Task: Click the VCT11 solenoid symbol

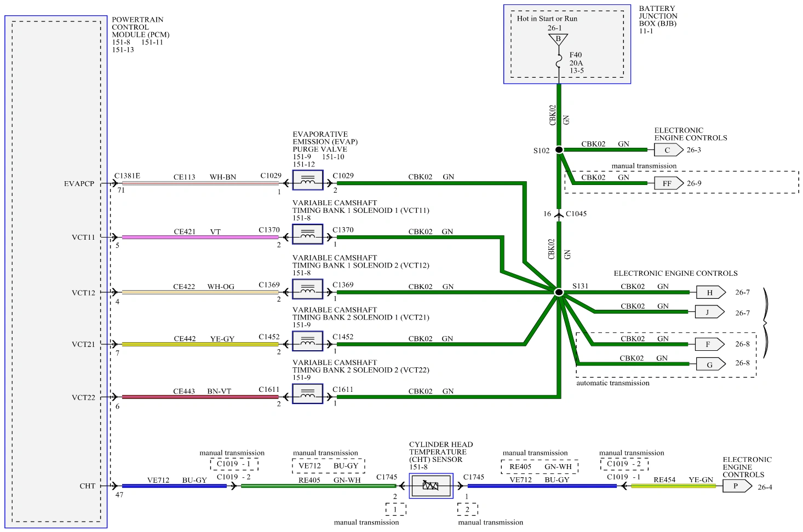Action: [x=308, y=234]
